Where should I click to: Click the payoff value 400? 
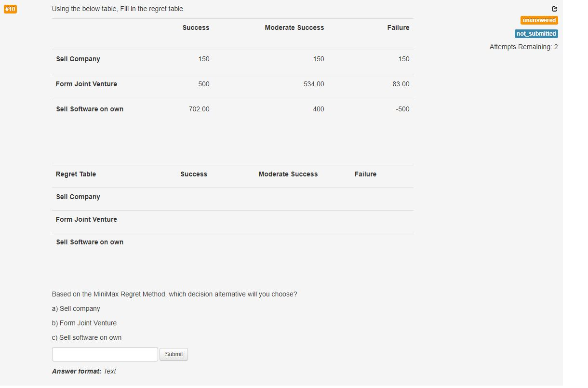coord(319,109)
